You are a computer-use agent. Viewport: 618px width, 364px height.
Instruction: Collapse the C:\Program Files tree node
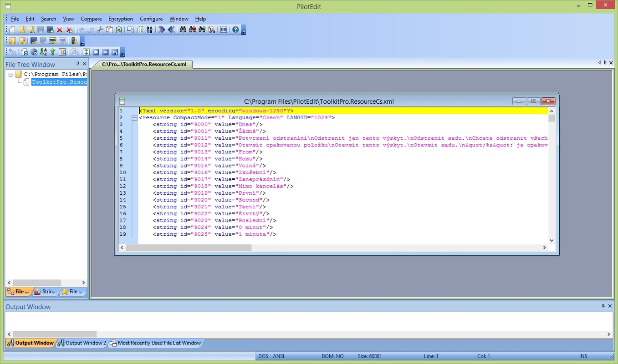11,74
